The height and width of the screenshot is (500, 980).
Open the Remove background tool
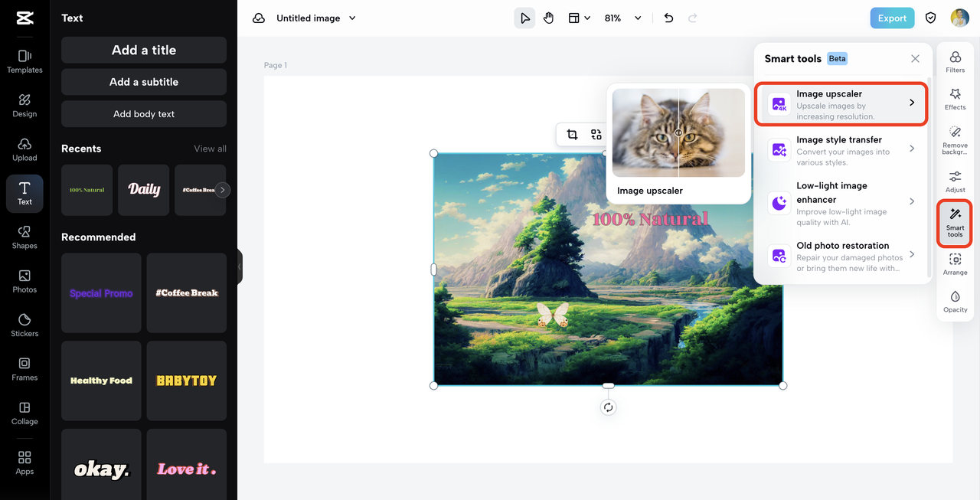[955, 140]
